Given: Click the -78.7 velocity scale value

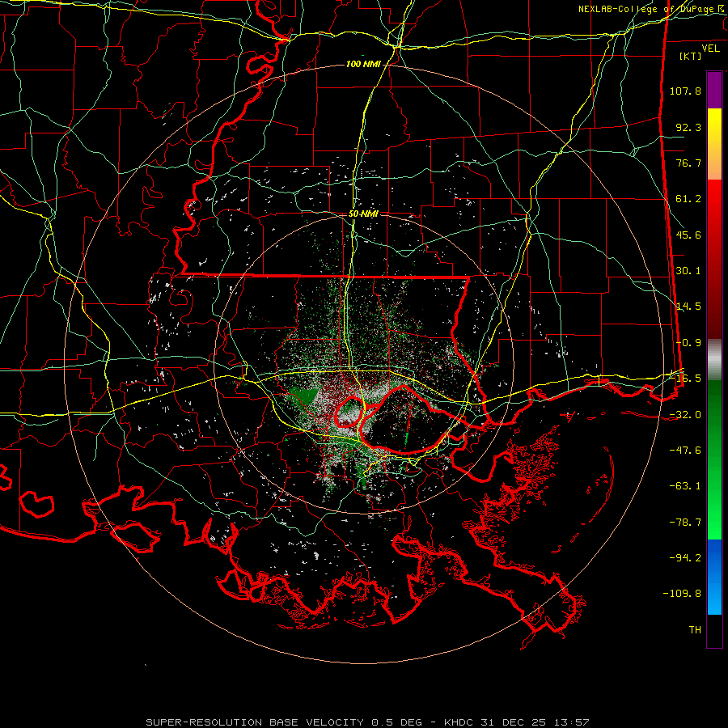Looking at the screenshot, I should [685, 523].
